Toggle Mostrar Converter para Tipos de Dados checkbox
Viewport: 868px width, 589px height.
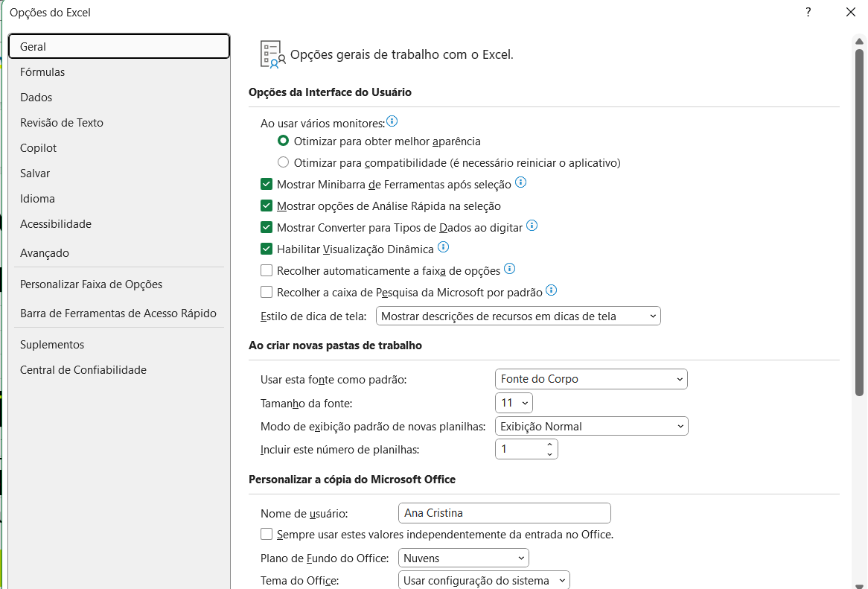[267, 227]
